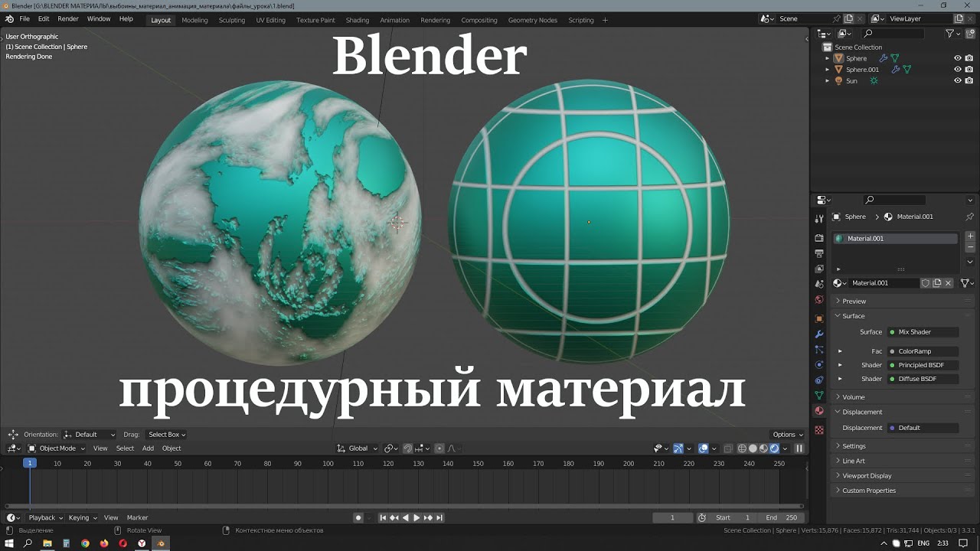The image size is (980, 551).
Task: Click the Mix Shader surface button
Action: point(923,332)
